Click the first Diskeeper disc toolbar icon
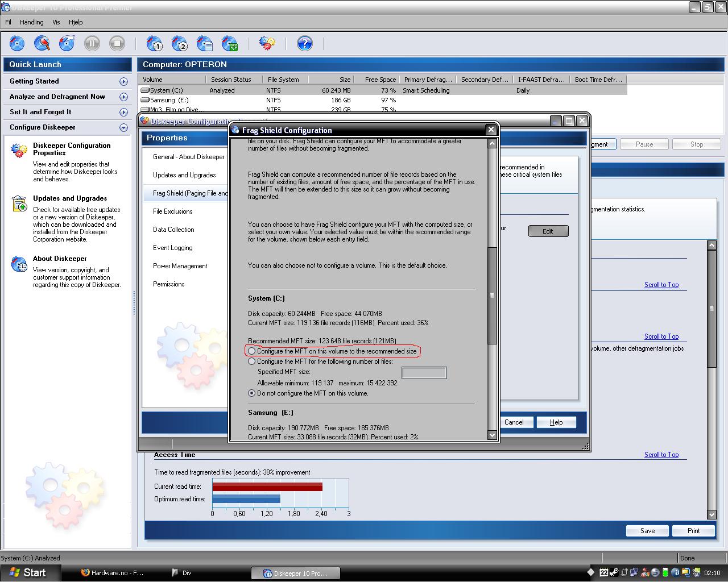The width and height of the screenshot is (728, 582). tap(17, 43)
